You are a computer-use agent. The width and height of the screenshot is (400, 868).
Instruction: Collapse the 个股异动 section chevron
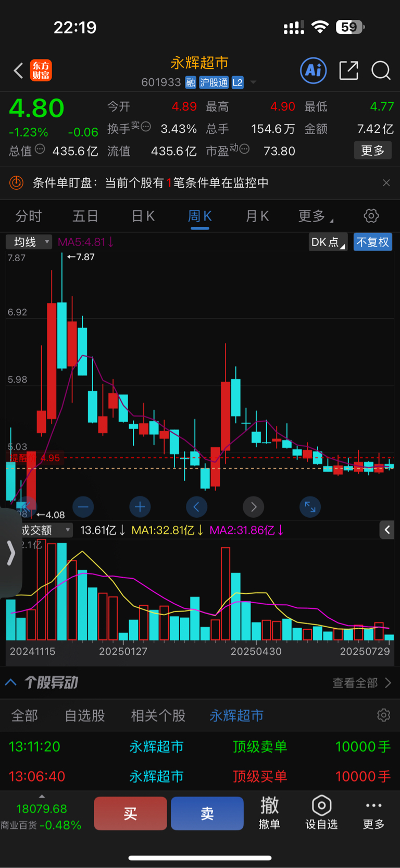click(11, 682)
